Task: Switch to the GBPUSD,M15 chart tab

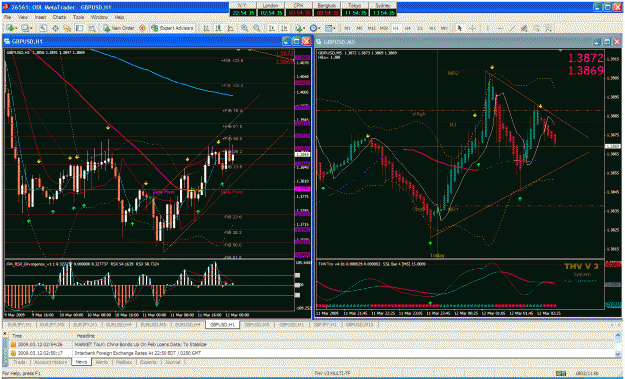Action: (x=359, y=325)
